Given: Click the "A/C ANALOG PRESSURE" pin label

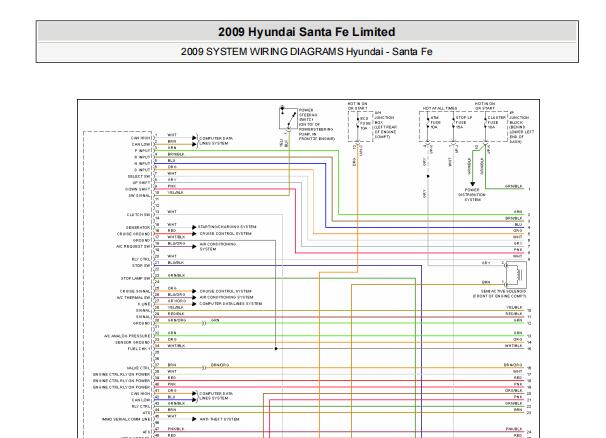Looking at the screenshot, I should point(127,336).
